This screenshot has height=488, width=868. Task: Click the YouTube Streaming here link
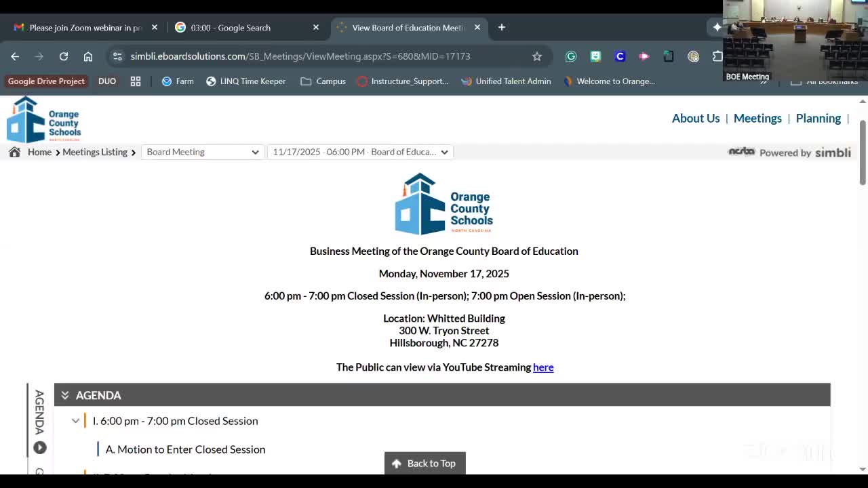pyautogui.click(x=543, y=367)
